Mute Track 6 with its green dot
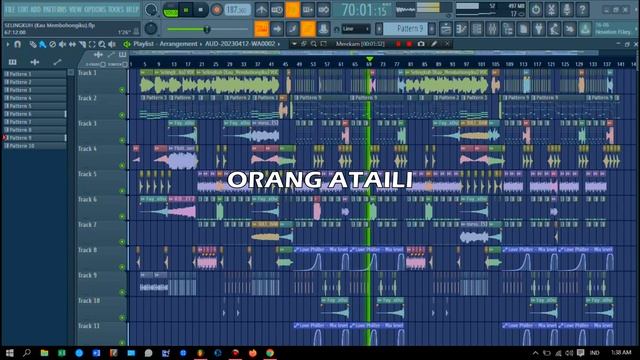Screen dimensions: 640x360 122,216
